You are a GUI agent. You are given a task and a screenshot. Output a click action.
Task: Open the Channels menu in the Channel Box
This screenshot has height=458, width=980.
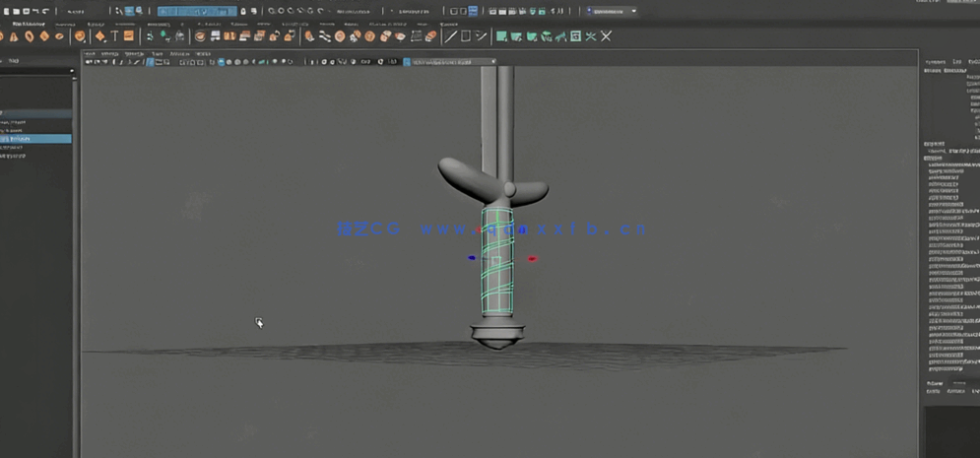tap(936, 62)
